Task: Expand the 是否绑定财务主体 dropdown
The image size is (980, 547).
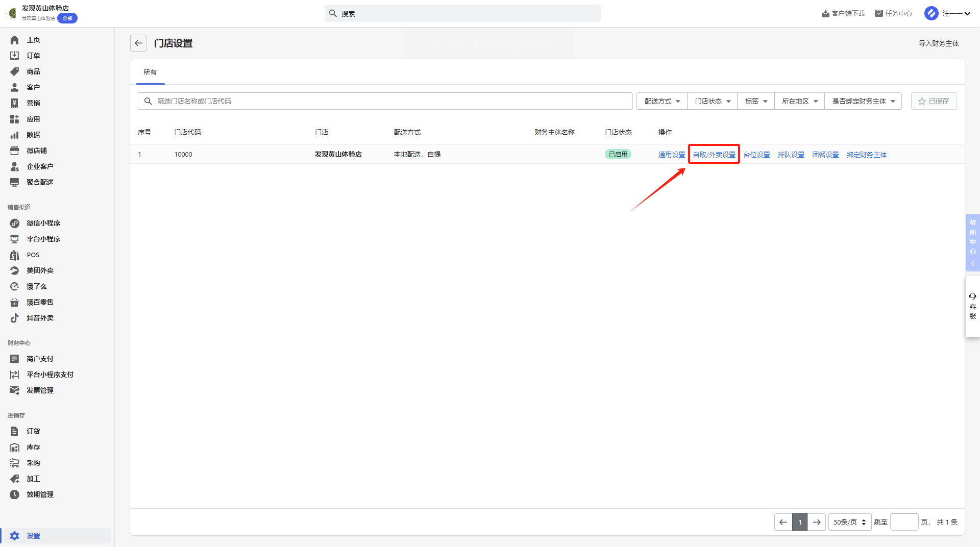Action: (863, 101)
